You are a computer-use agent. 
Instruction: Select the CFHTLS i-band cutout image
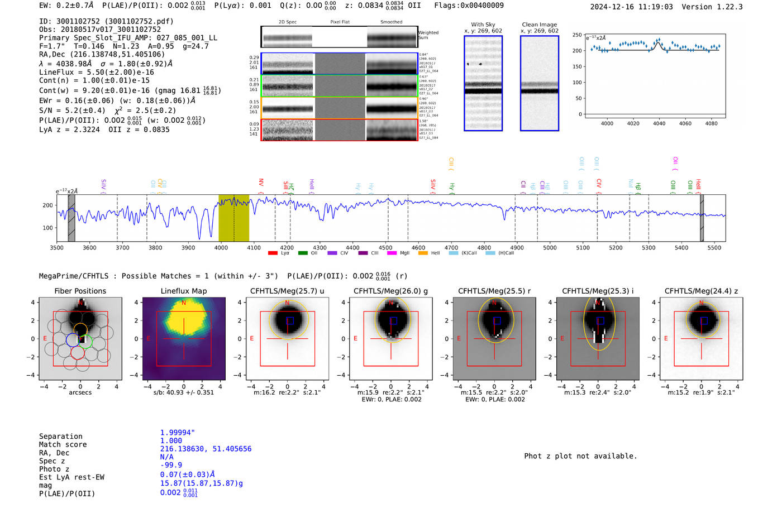click(598, 338)
